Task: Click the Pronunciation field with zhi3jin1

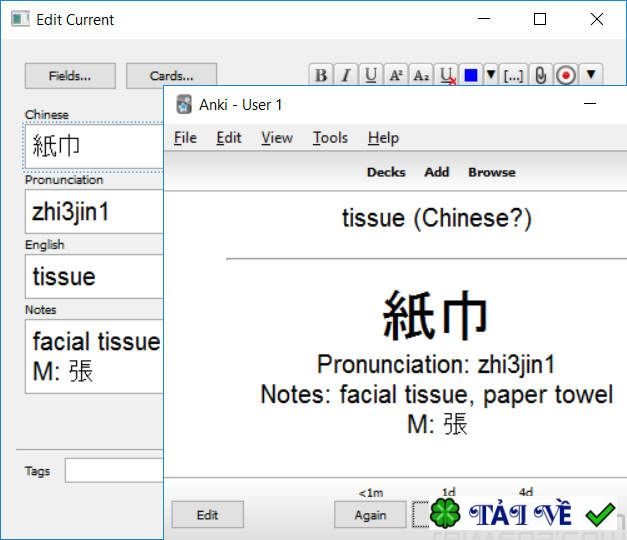Action: 94,211
